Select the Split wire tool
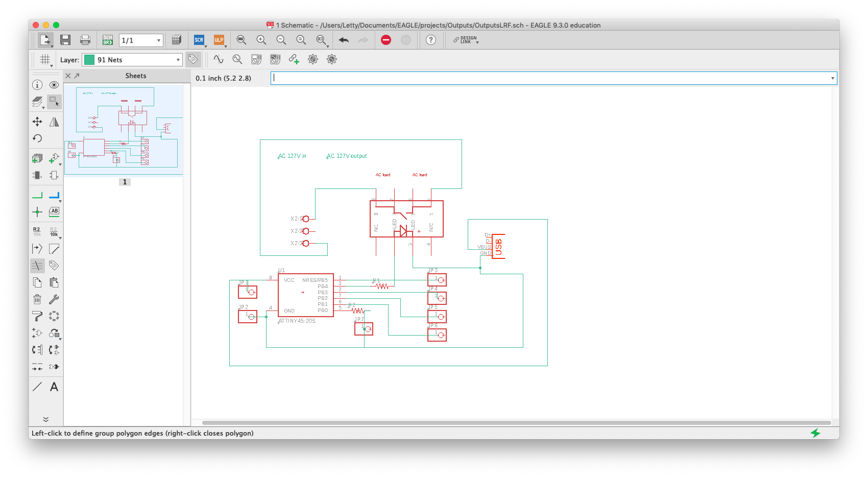868x477 pixels. (x=37, y=249)
